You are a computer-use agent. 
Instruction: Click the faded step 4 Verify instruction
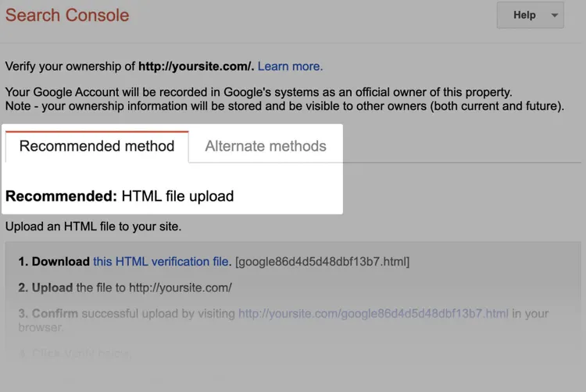[x=75, y=353]
